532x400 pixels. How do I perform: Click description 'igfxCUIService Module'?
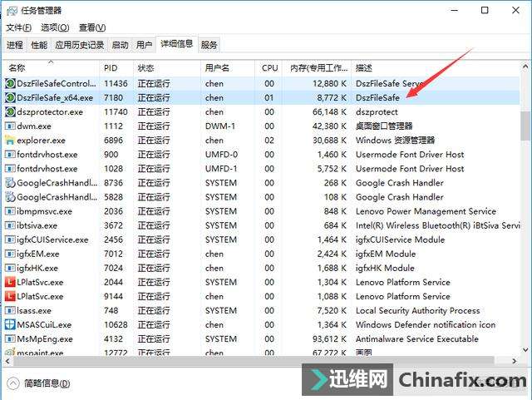pos(400,240)
